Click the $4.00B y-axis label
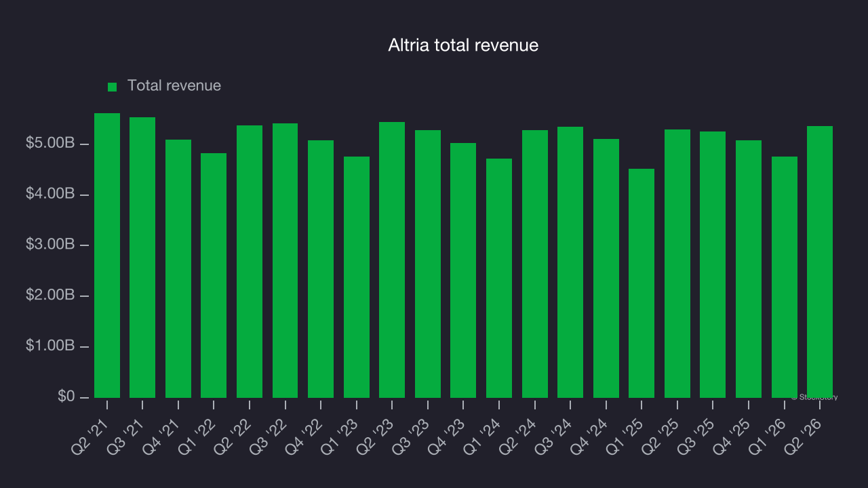The image size is (868, 488). pyautogui.click(x=50, y=195)
